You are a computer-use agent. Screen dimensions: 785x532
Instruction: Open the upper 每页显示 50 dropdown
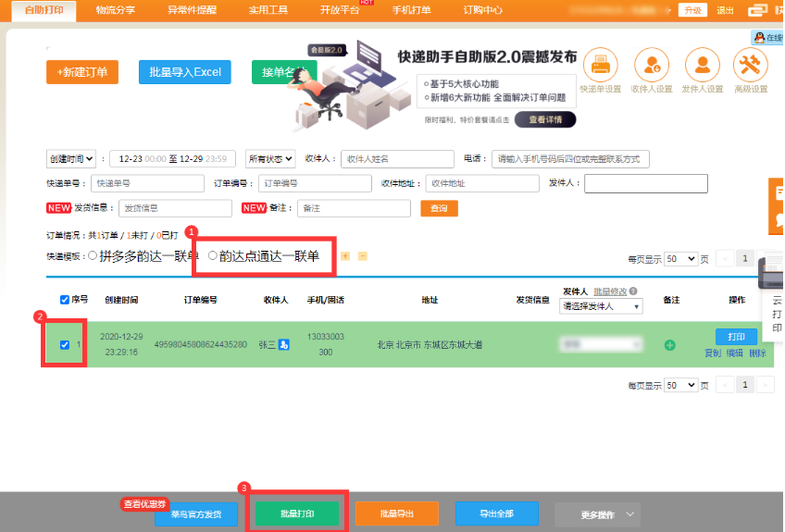pyautogui.click(x=681, y=259)
